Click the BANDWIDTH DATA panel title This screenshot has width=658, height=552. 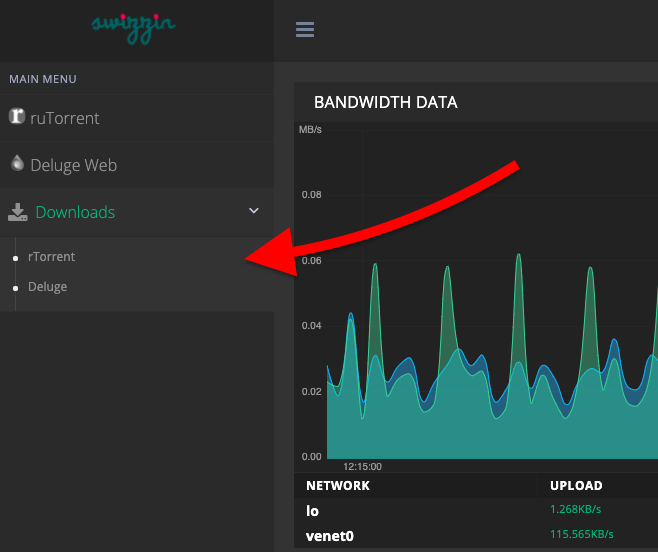tap(386, 102)
